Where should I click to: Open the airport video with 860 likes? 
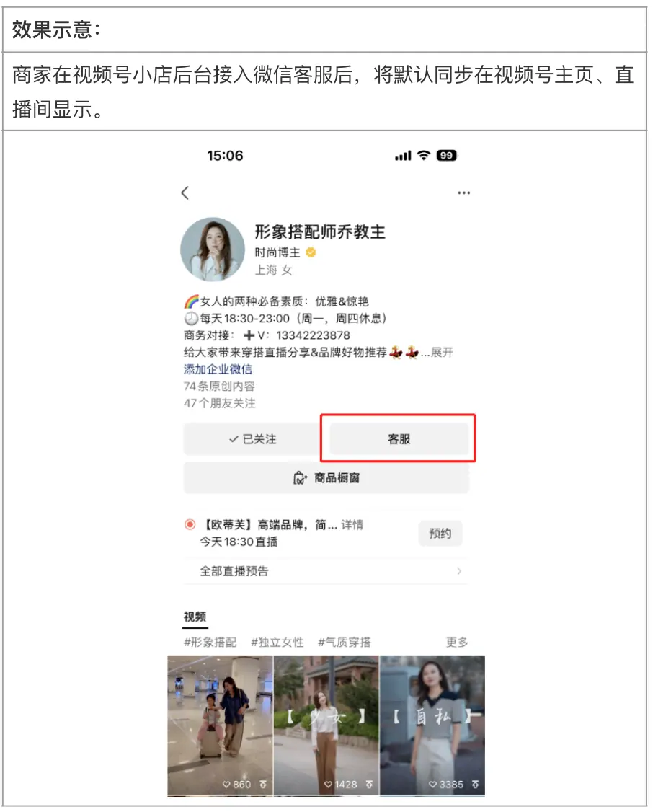[220, 725]
